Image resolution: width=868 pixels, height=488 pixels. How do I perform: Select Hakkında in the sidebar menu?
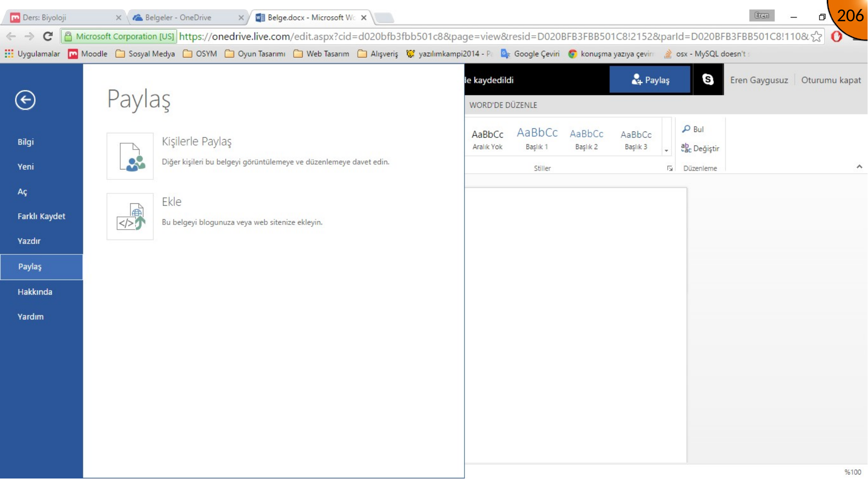pyautogui.click(x=42, y=292)
